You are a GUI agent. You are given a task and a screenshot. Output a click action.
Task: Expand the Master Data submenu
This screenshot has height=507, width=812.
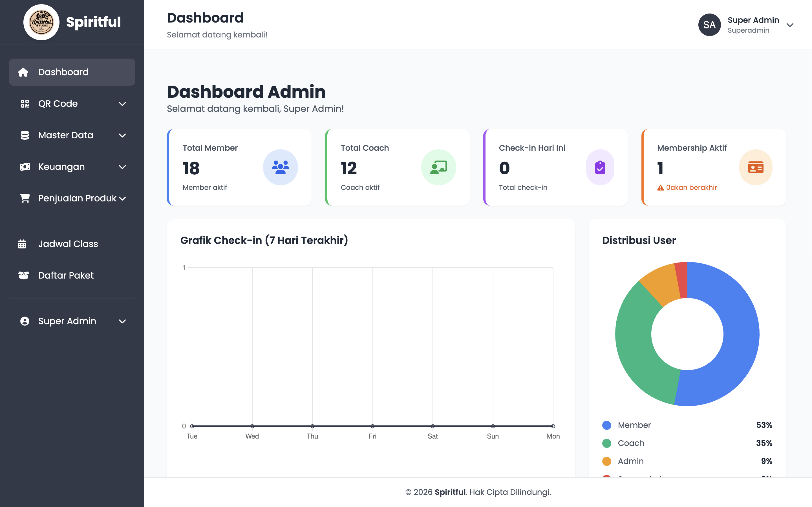122,135
